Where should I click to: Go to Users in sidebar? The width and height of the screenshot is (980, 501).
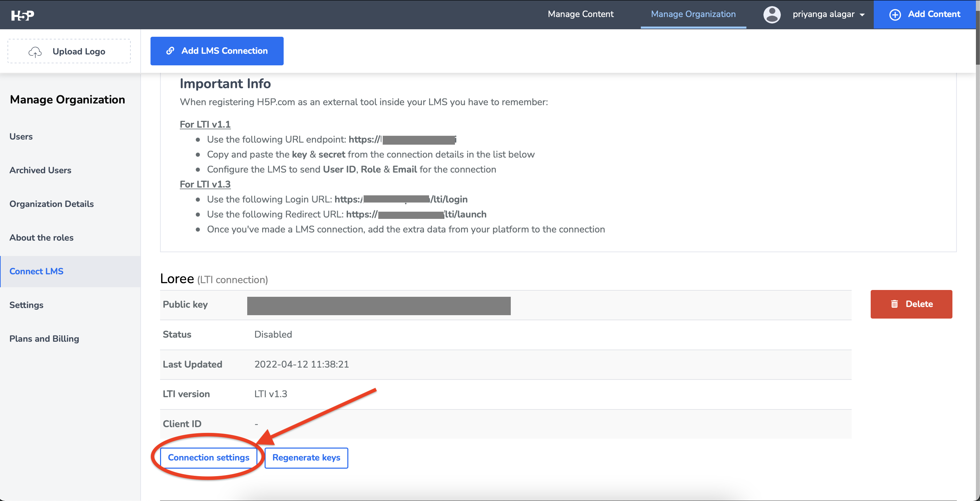click(x=21, y=136)
